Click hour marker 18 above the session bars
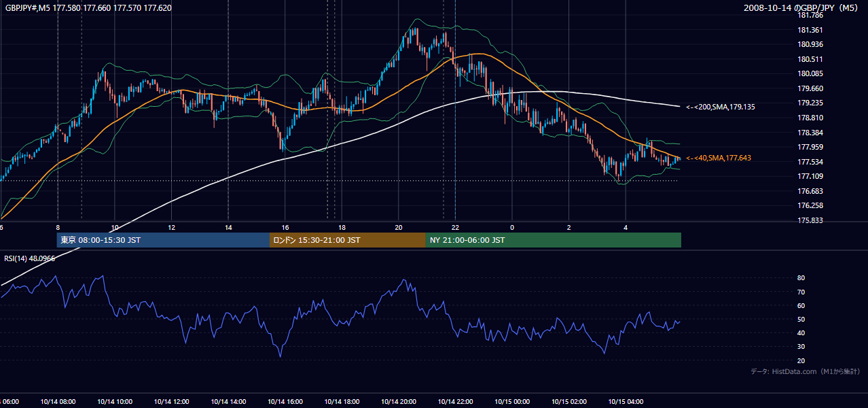The width and height of the screenshot is (868, 408). pyautogui.click(x=342, y=228)
